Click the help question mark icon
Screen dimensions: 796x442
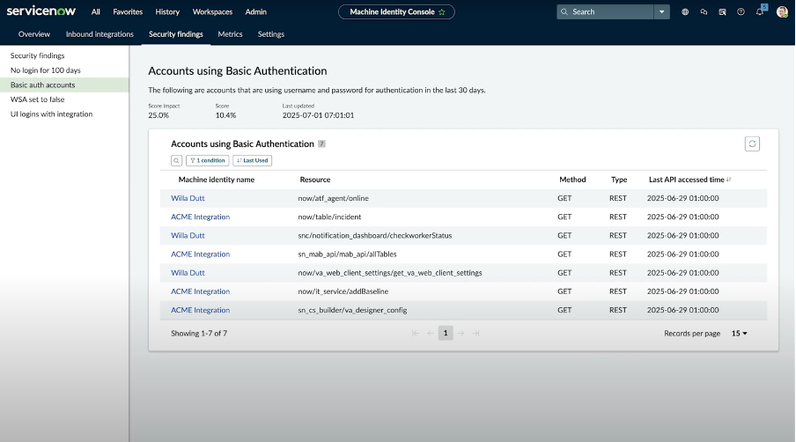click(741, 12)
